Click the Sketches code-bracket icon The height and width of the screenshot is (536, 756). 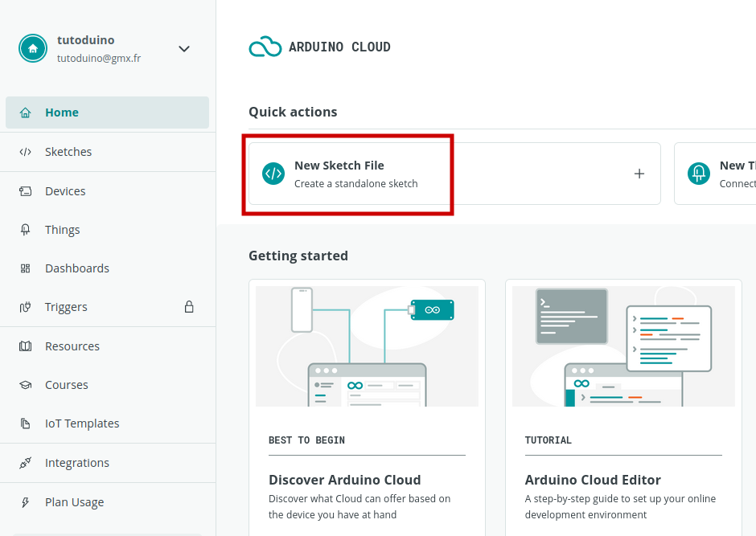(25, 152)
